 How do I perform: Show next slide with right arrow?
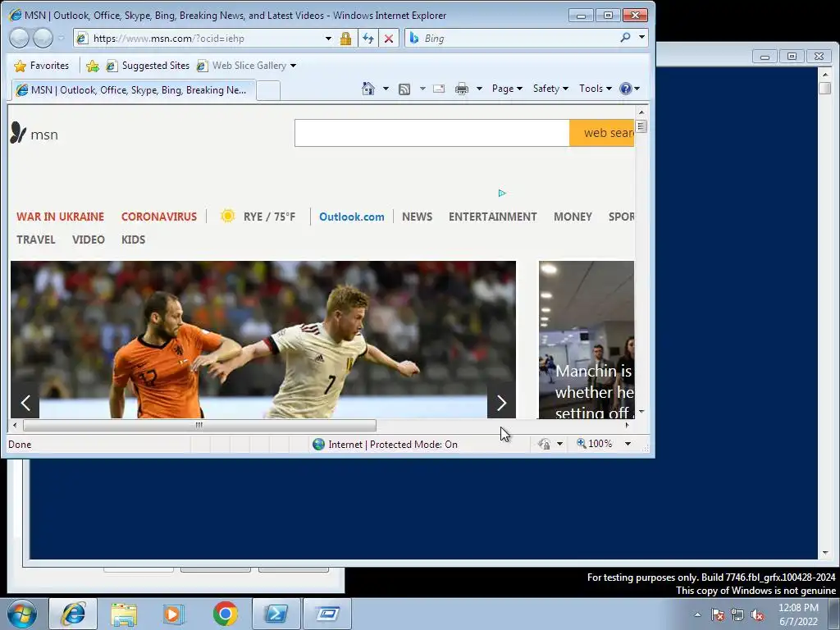(x=501, y=402)
